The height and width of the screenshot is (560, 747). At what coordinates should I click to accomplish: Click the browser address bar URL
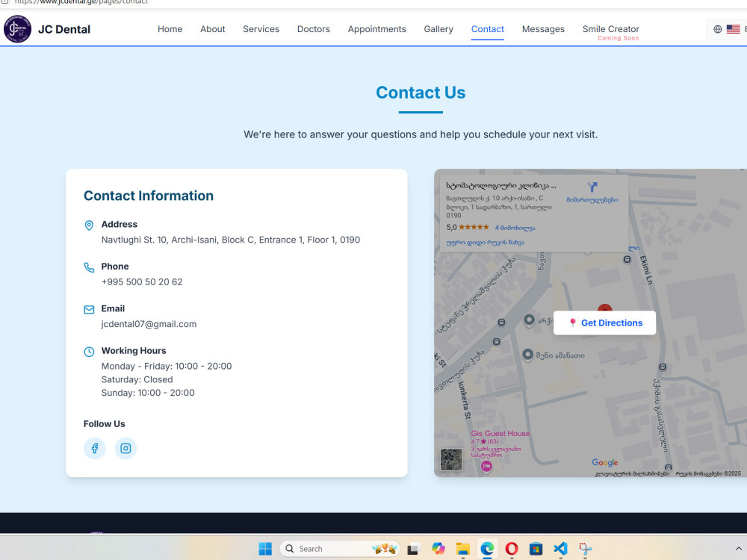pos(81,2)
